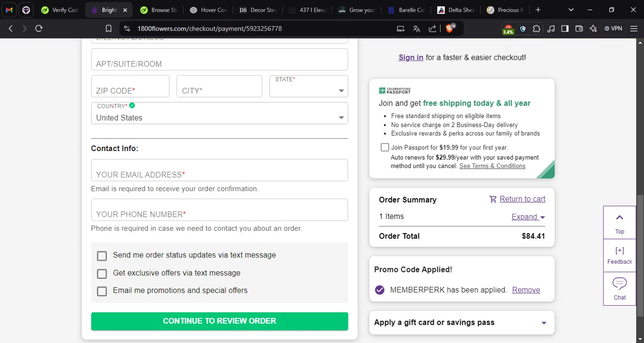Open the pinned Gmail tab icon

(x=9, y=10)
